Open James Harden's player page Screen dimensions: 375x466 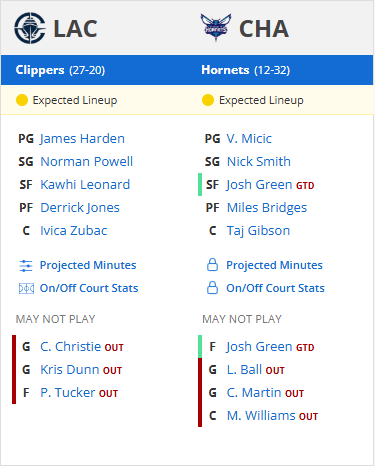point(82,139)
